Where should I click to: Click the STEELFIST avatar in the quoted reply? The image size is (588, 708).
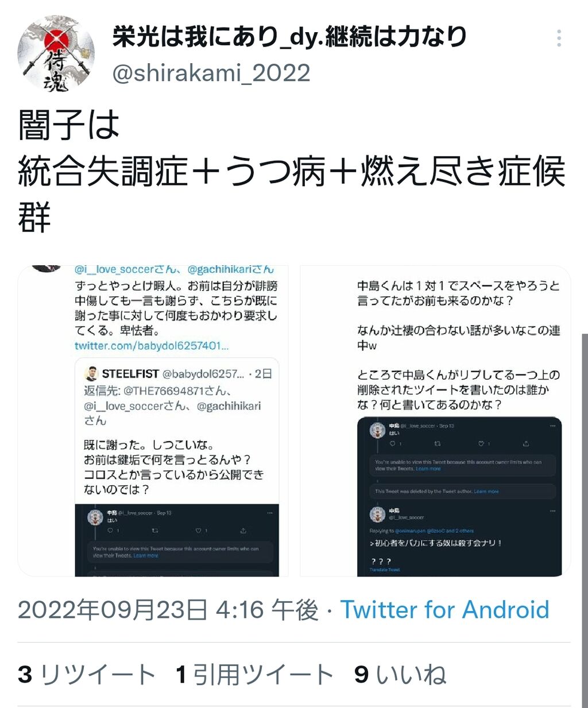coord(91,374)
